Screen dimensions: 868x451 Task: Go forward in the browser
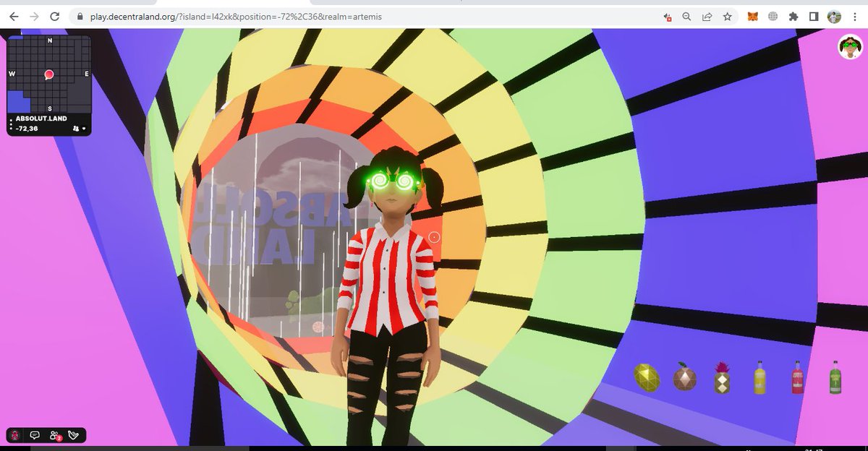click(34, 16)
